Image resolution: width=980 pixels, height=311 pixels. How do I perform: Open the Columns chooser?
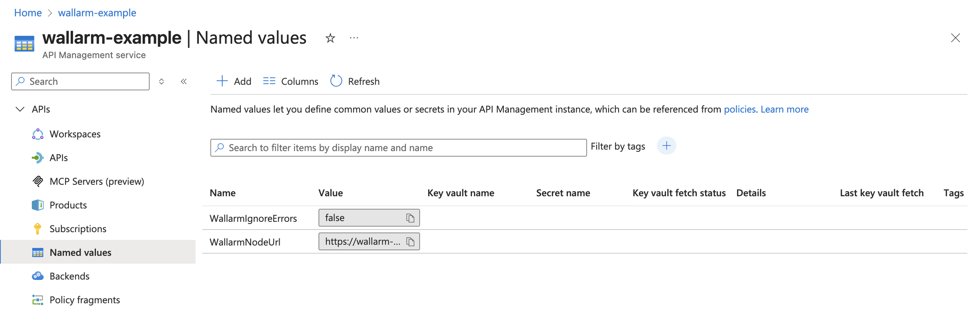point(291,81)
